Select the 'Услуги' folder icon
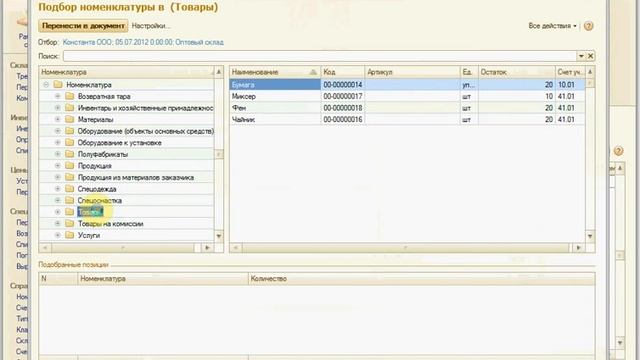The height and width of the screenshot is (360, 640). pos(69,235)
